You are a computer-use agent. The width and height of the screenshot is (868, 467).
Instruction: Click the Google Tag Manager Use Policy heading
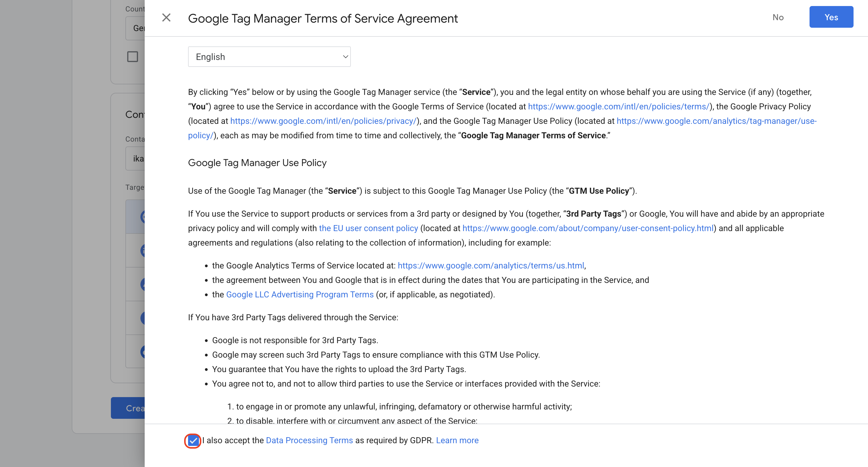(x=257, y=163)
